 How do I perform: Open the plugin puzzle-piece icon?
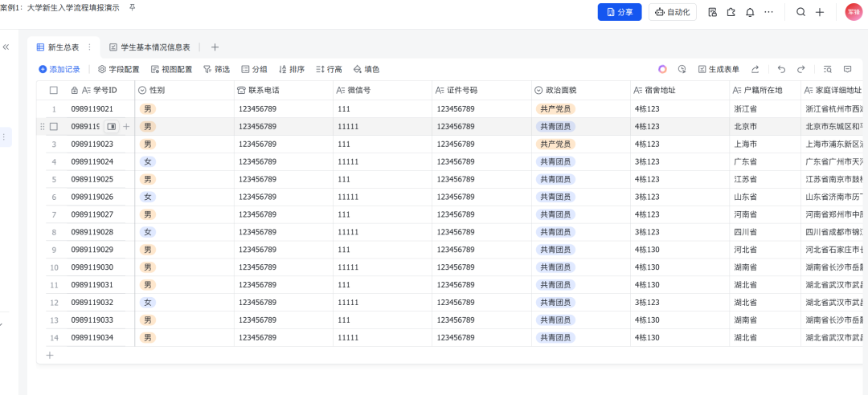click(731, 12)
